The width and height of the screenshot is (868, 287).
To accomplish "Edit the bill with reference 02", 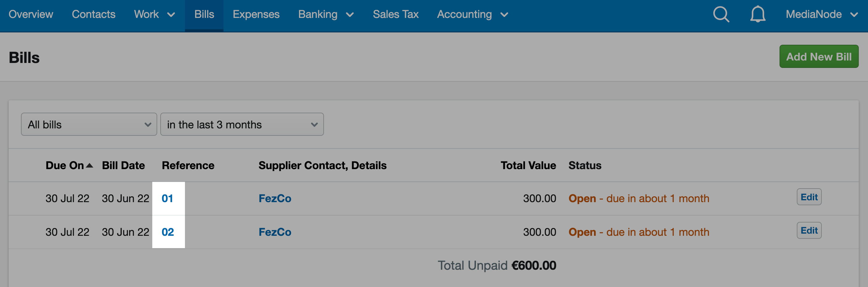I will tap(809, 230).
